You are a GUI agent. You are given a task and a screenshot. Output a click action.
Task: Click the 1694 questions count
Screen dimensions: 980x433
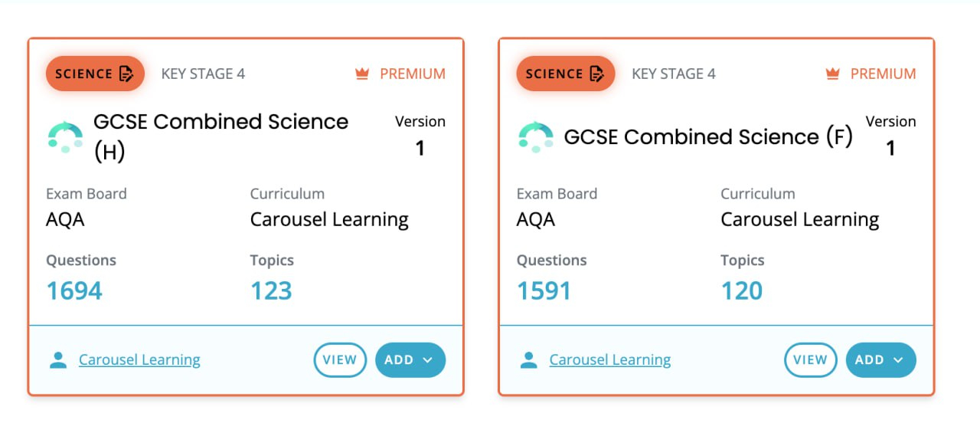point(74,291)
